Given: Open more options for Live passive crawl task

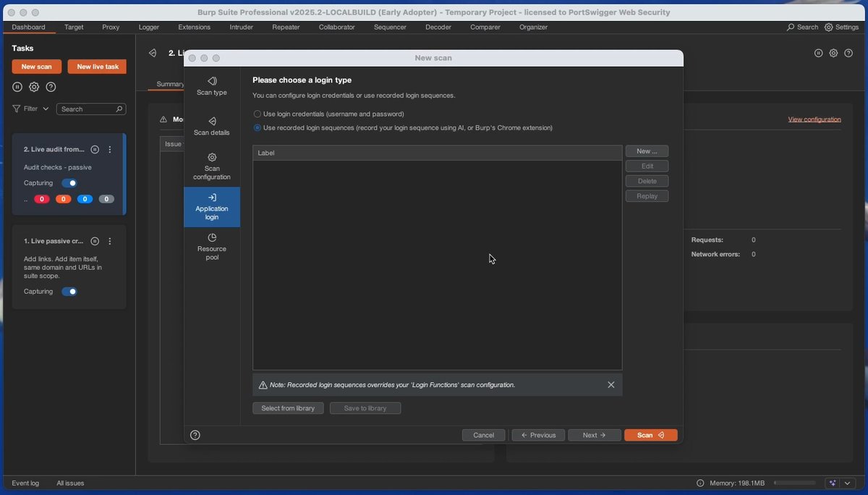Looking at the screenshot, I should [x=110, y=241].
